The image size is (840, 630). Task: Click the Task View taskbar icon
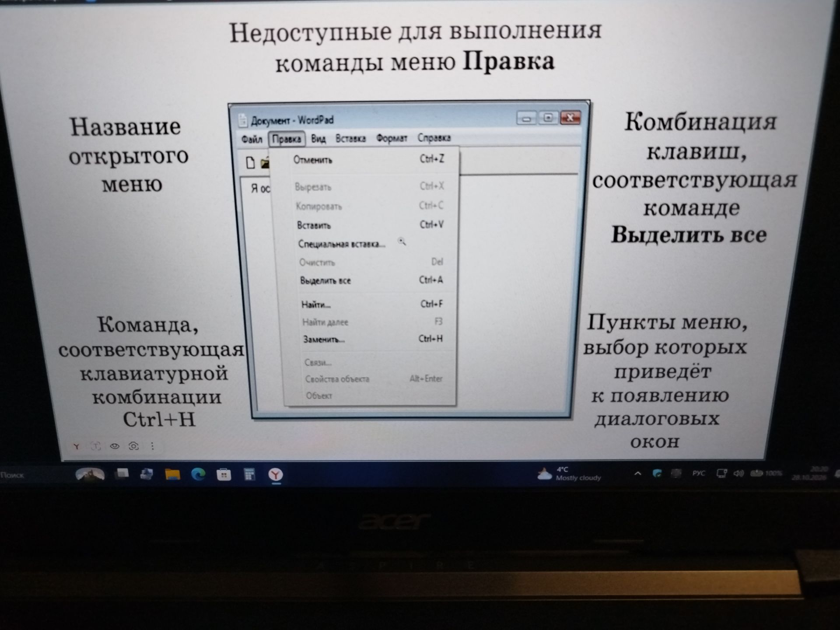[x=122, y=473]
